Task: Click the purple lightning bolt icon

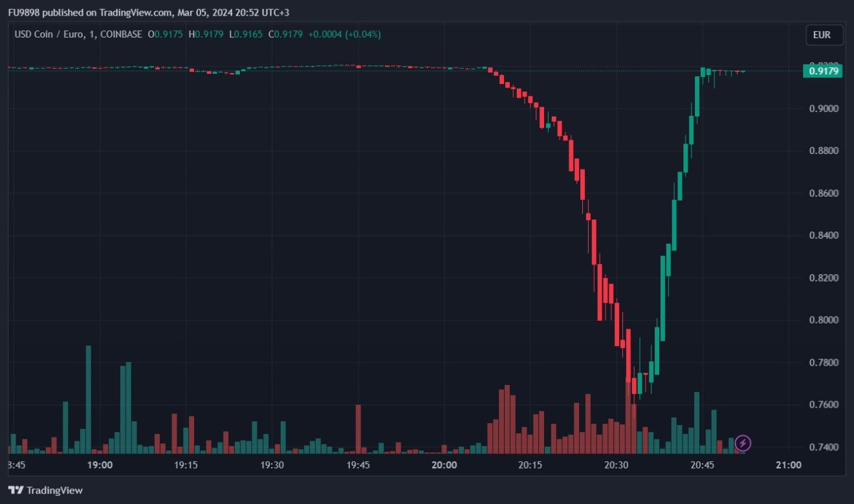Action: [743, 443]
